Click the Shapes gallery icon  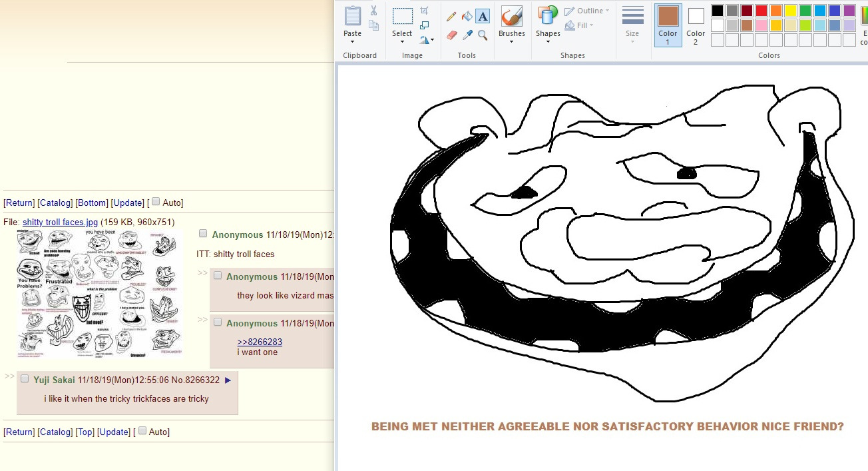pos(548,16)
